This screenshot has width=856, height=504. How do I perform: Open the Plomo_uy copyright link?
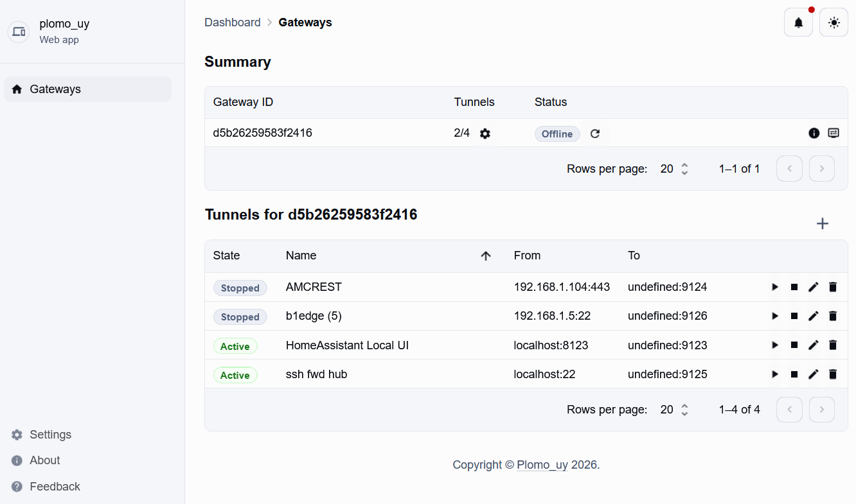[x=542, y=465]
